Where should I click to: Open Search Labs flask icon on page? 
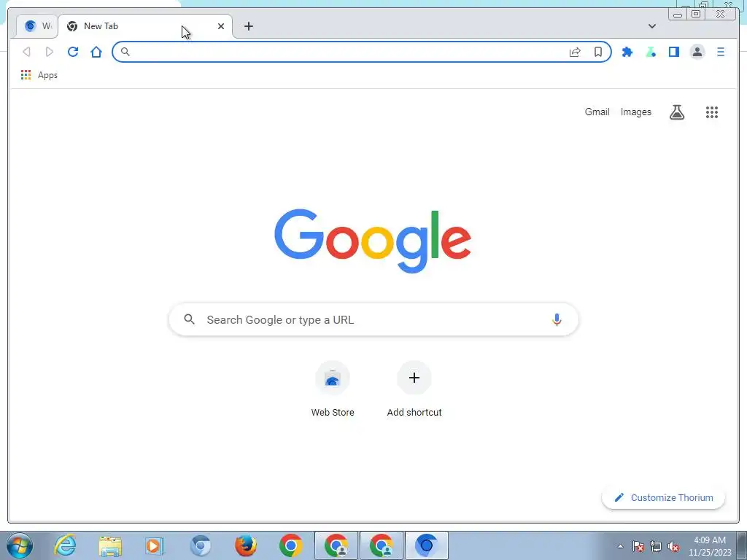(676, 112)
